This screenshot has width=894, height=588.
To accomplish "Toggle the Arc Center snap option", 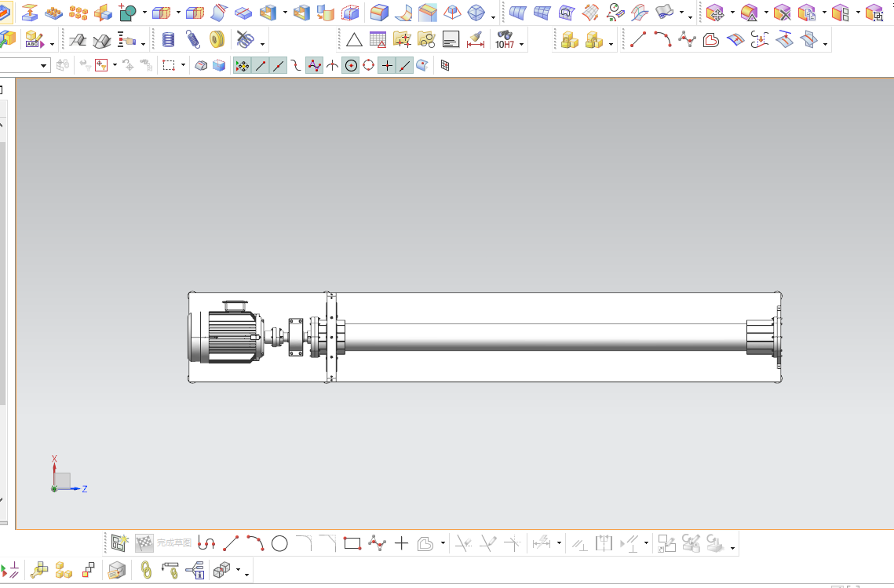I will 351,66.
